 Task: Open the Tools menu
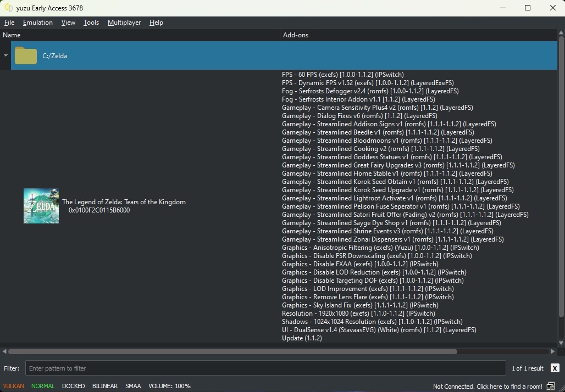point(91,23)
